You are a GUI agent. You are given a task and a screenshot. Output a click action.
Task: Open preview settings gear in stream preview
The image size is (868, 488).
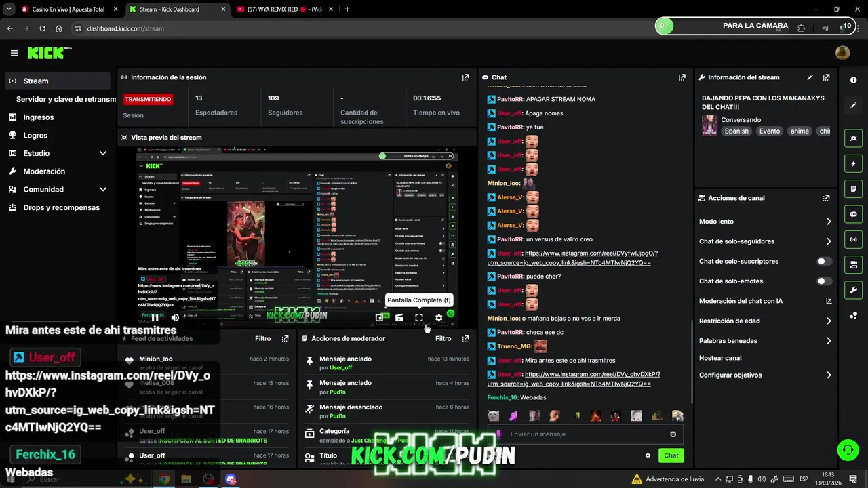[x=439, y=317]
